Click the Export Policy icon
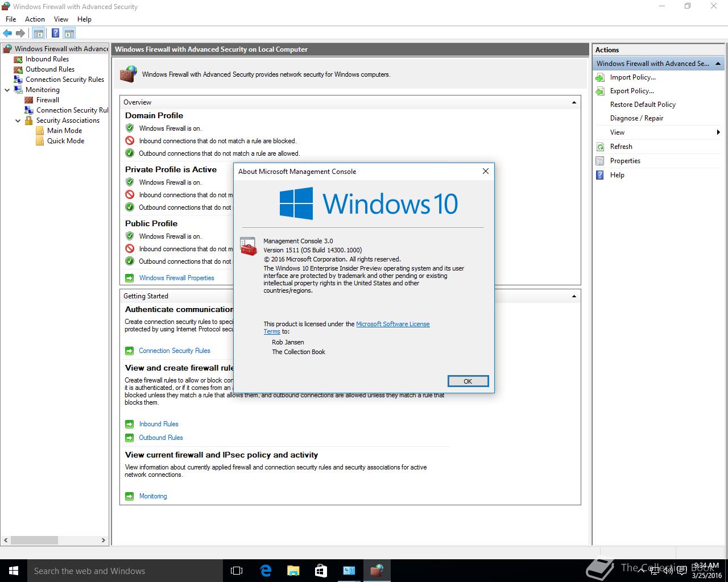Screen dimensions: 728x582 (600, 91)
